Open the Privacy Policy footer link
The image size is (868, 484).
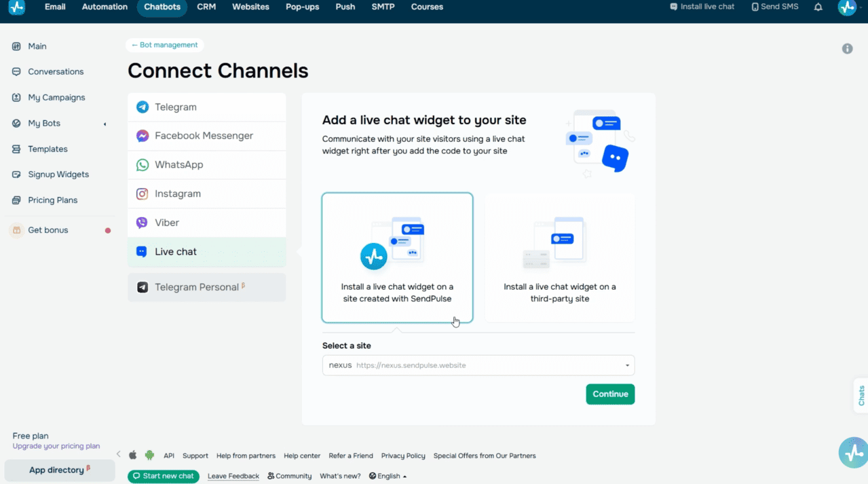coord(403,455)
